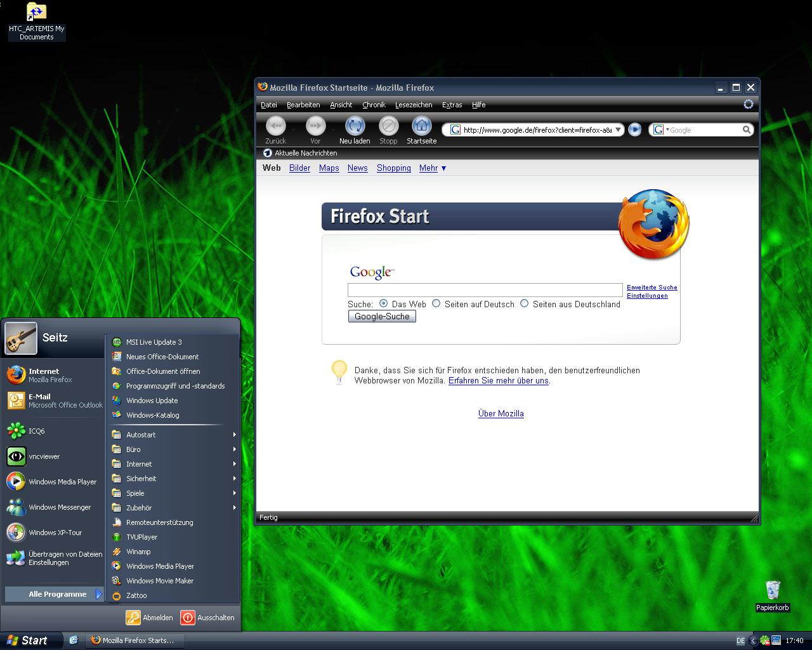Open the Chronik menu
The image size is (812, 650).
pos(374,105)
